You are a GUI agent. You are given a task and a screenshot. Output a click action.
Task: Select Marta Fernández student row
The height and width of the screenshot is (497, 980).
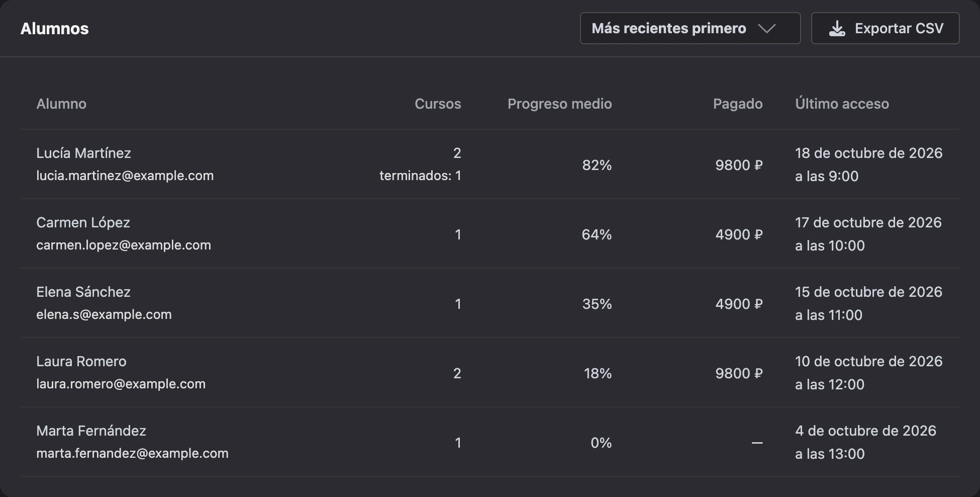tap(490, 442)
